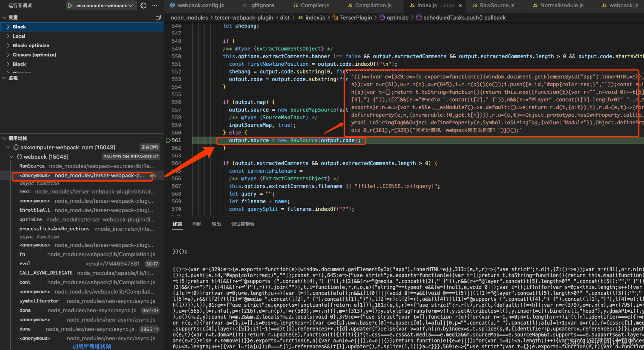This screenshot has height=350, width=644.
Task: Click 加载所有堆栈帧 to load all stack frames
Action: coord(92,346)
